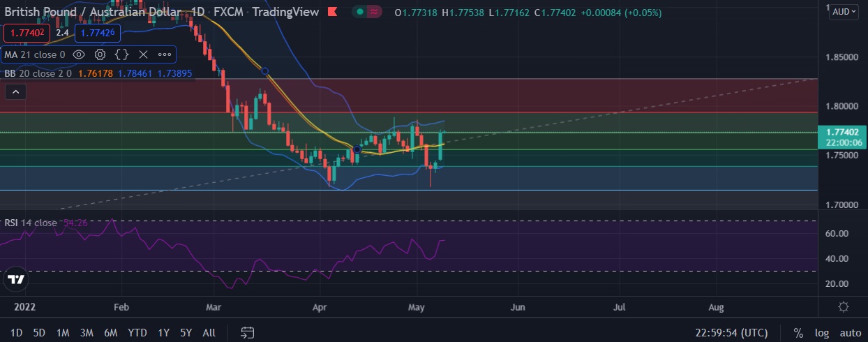Set time range to 1Y
This screenshot has width=868, height=342.
click(x=163, y=333)
